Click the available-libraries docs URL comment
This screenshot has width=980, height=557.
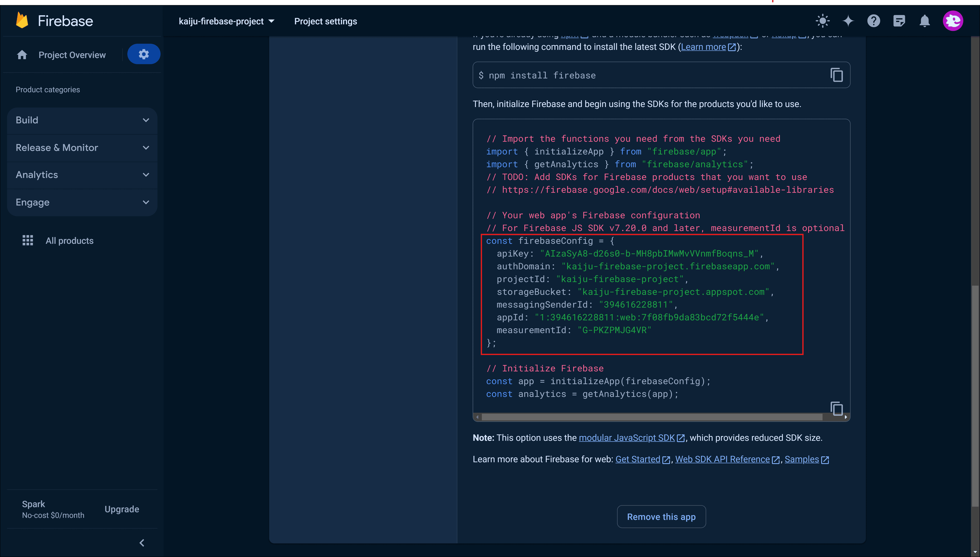click(x=660, y=190)
